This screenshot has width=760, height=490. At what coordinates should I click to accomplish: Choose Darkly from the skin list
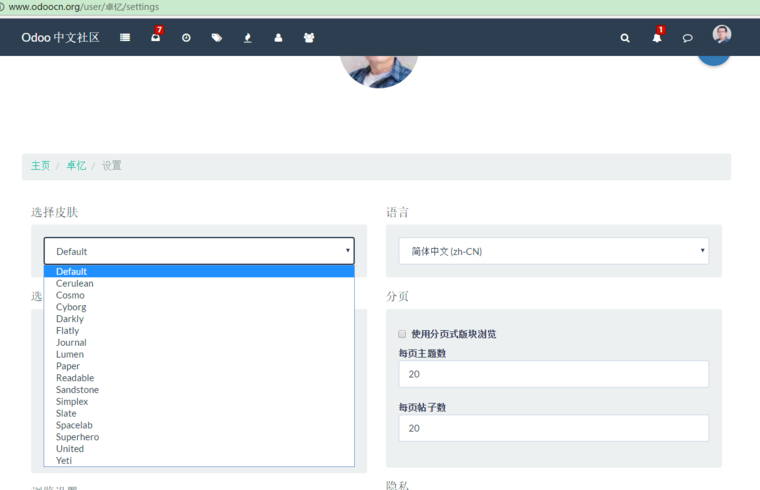click(70, 319)
